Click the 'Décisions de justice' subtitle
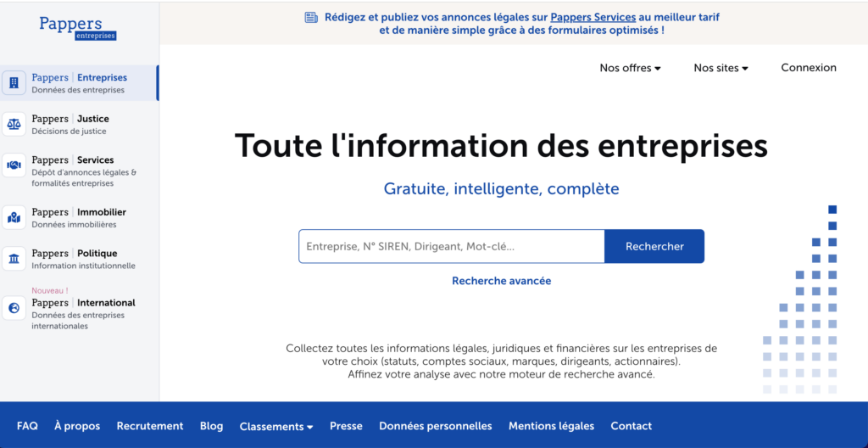Viewport: 868px width, 448px height. point(70,132)
